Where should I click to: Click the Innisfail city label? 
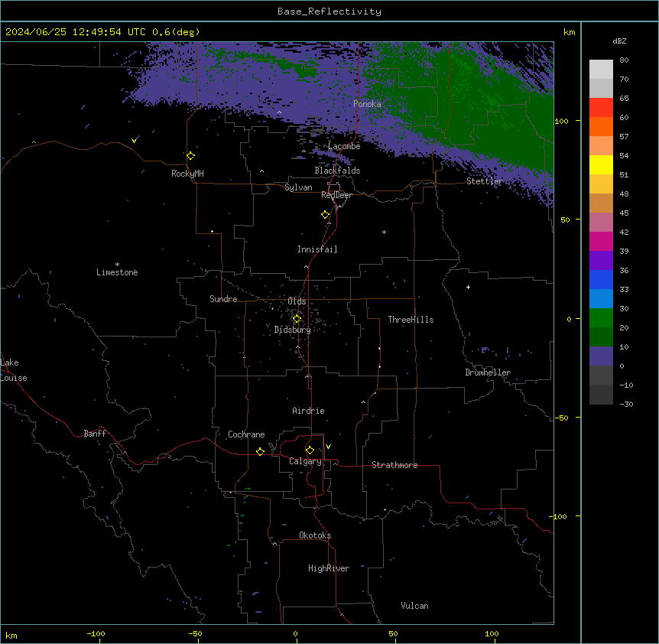(317, 249)
